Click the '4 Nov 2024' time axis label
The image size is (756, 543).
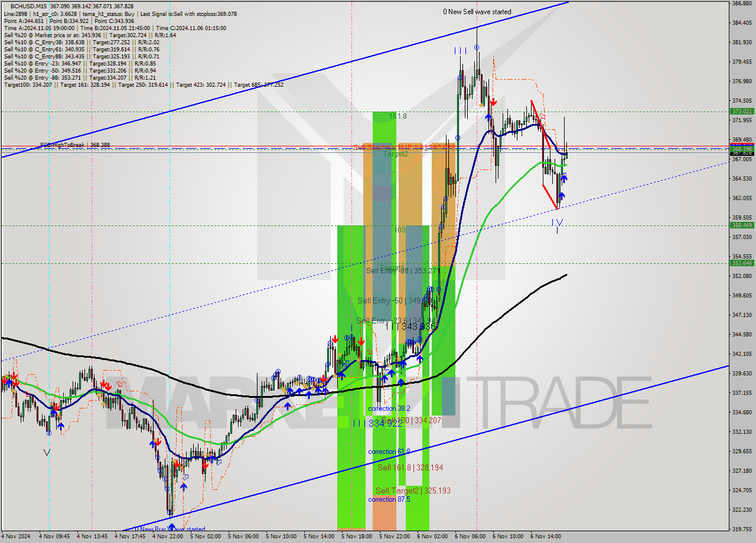click(16, 537)
